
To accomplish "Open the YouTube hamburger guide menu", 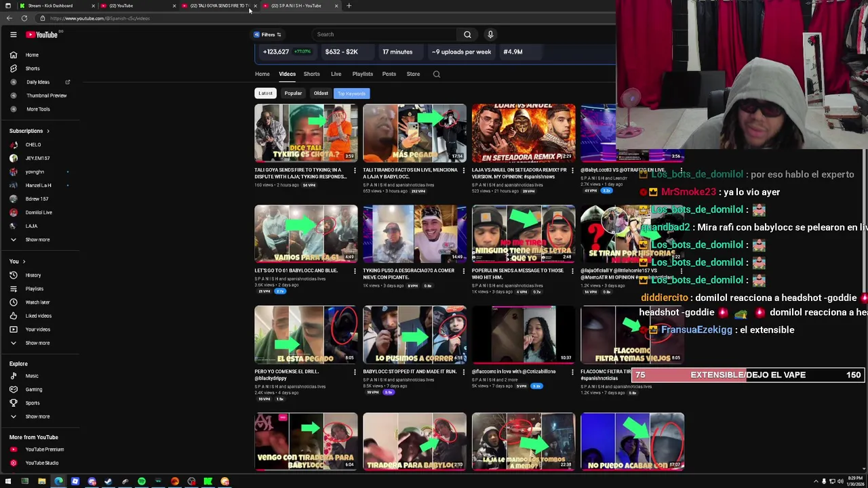I will tap(13, 35).
